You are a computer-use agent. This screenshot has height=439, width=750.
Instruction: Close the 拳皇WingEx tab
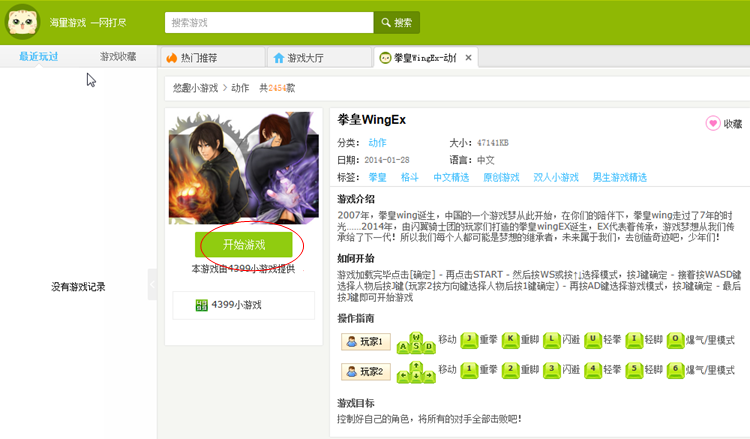coord(468,58)
